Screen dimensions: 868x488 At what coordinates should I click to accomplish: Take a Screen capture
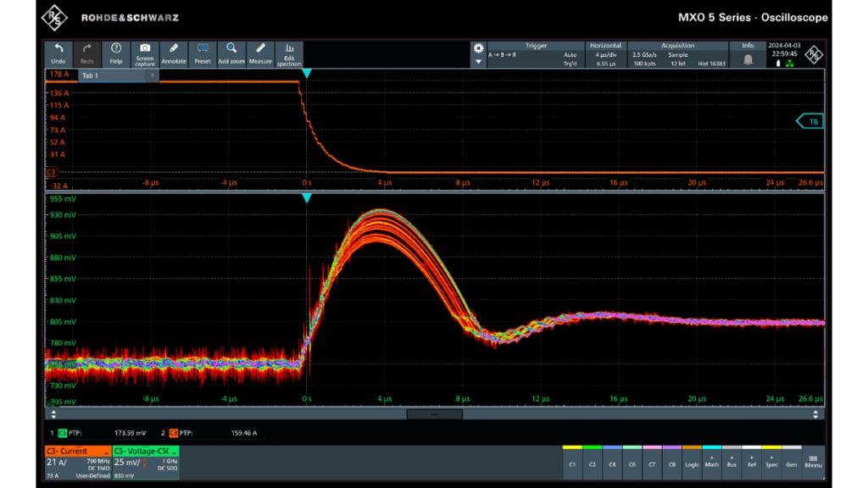click(145, 53)
